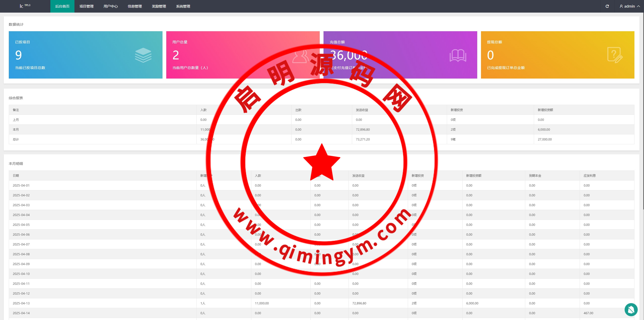Click open book icon on 充值总额 card
Screen dimensions: 644x320
(458, 55)
